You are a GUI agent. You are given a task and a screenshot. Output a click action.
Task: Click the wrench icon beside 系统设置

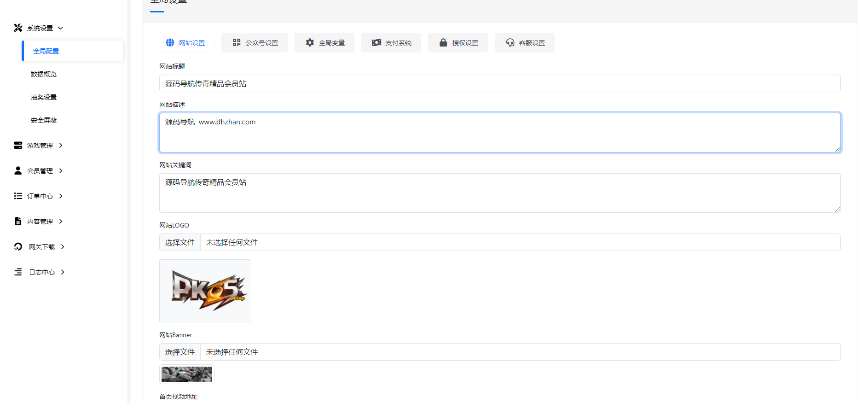(x=18, y=28)
